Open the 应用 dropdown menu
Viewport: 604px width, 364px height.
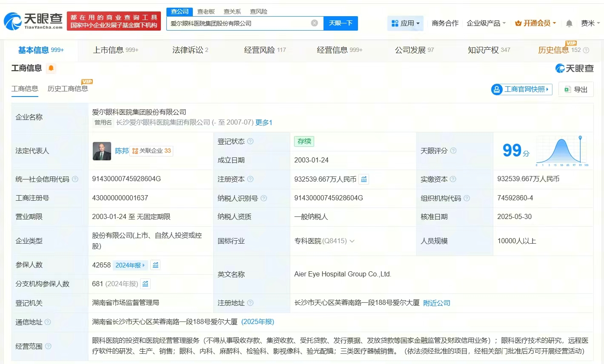pos(405,23)
